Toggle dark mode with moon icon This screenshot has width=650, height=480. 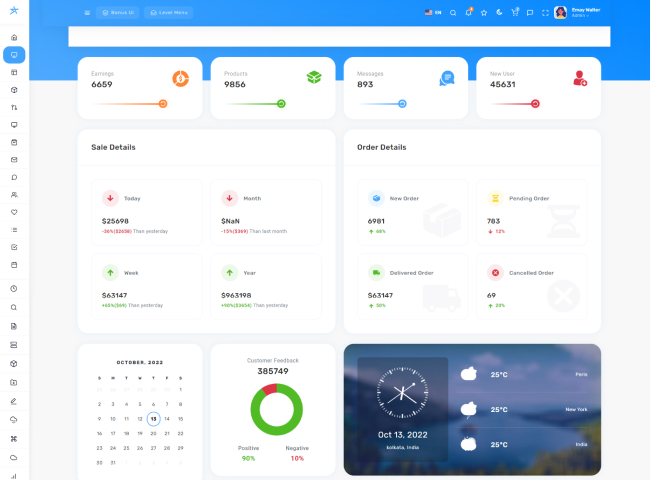pos(499,13)
